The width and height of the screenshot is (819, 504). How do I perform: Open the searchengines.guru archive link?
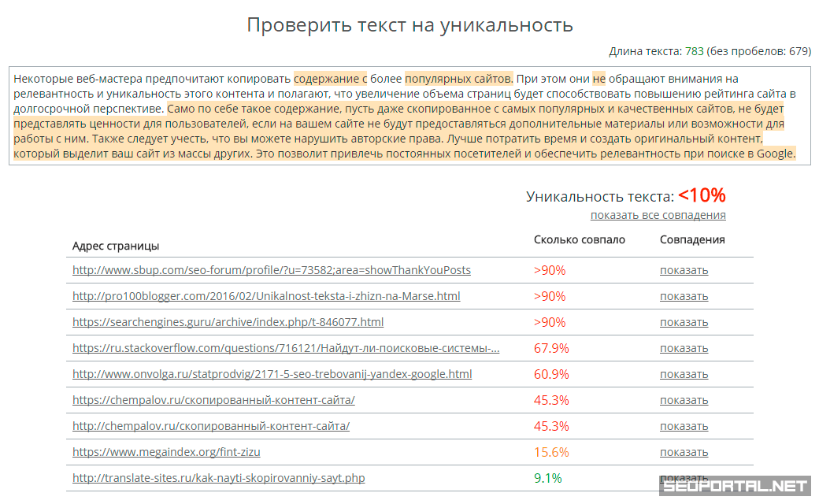coord(228,322)
